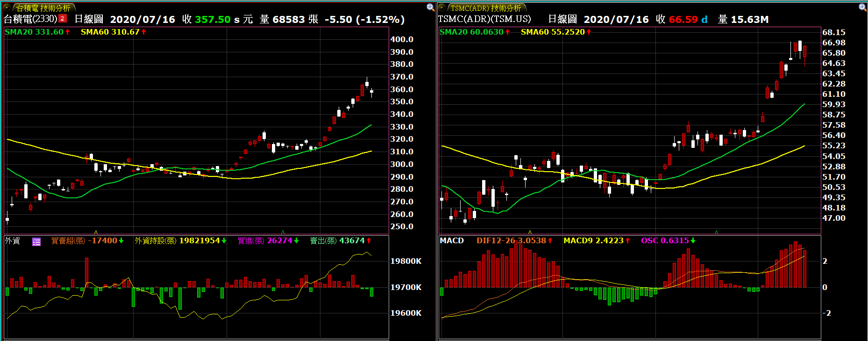Click the 400.0 price axis label
868x341 pixels.
(402, 39)
